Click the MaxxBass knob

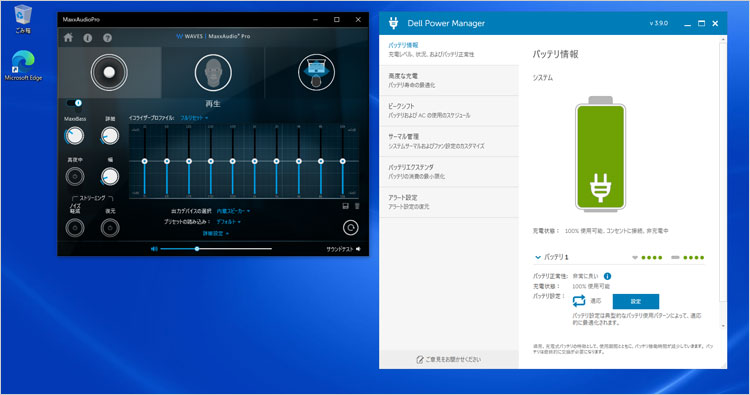coord(74,136)
